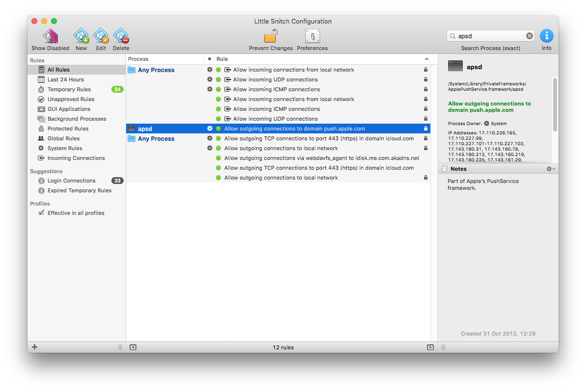This screenshot has height=392, width=586.
Task: Open Expired Temporary Rules suggestions
Action: (77, 190)
